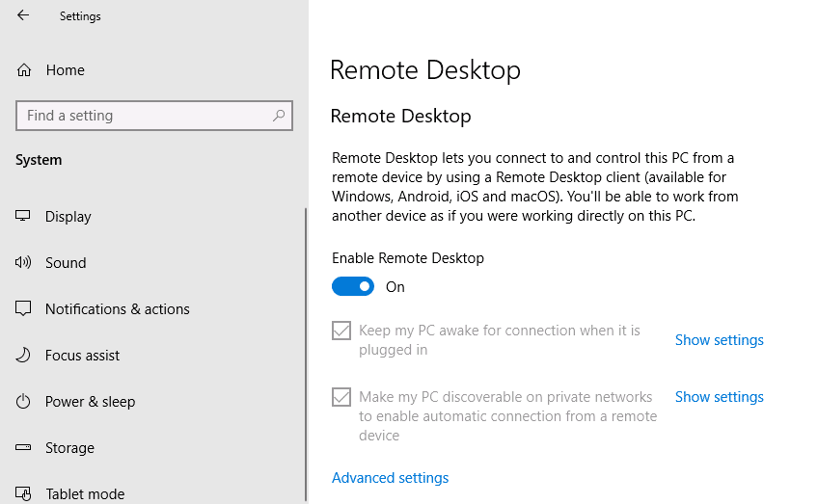The image size is (818, 504).
Task: Click the Notifications & actions icon
Action: point(24,309)
